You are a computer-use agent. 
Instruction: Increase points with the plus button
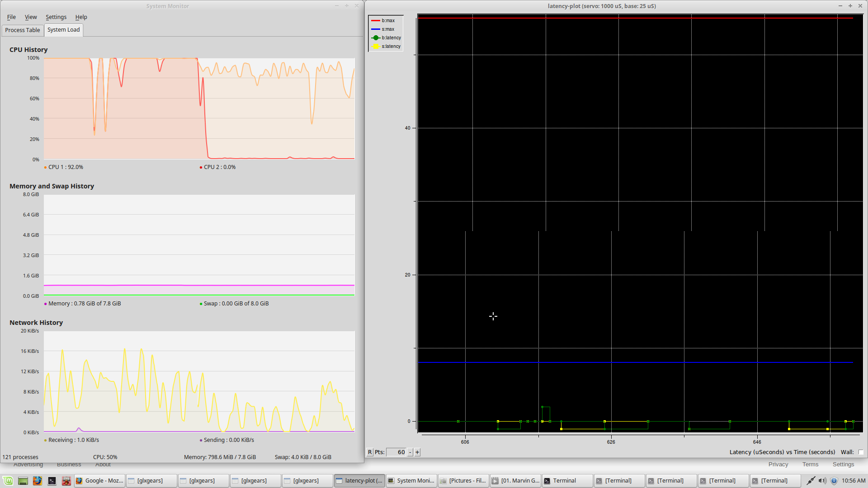coord(417,452)
